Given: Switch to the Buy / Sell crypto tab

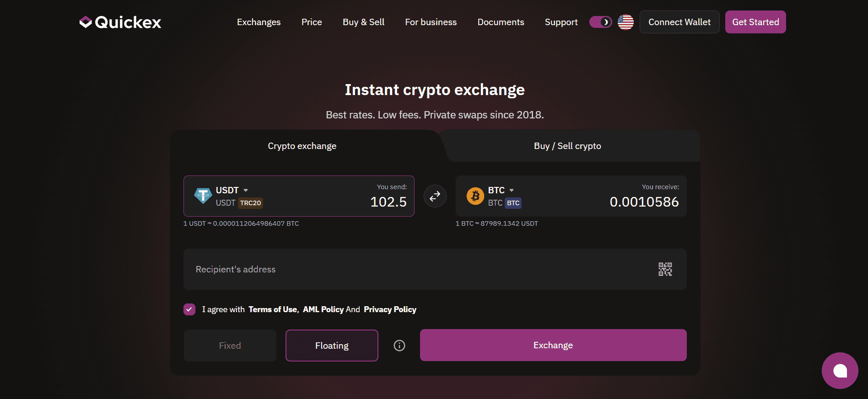Looking at the screenshot, I should coord(567,146).
